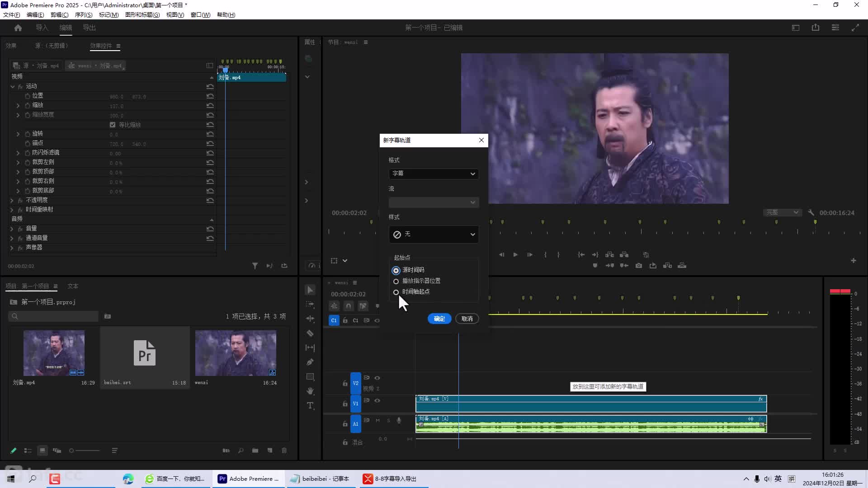Open the 文件(F) menu
This screenshot has width=868, height=488.
click(12, 14)
